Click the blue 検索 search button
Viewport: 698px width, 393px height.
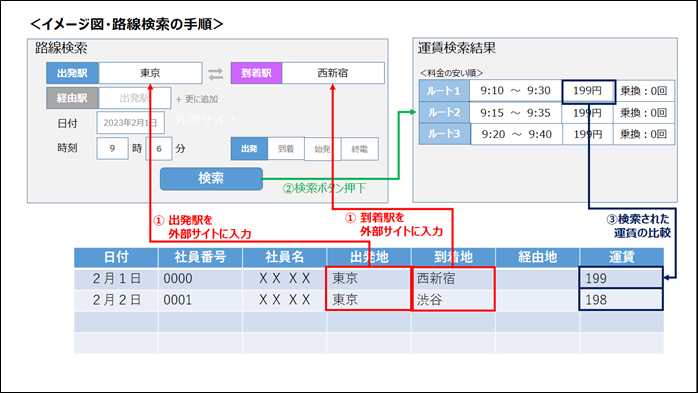[211, 178]
